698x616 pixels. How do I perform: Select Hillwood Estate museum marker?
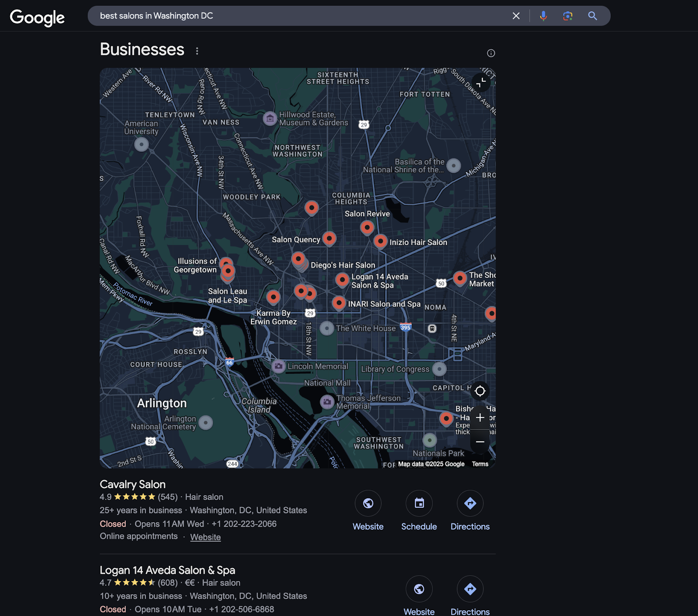[x=270, y=118]
